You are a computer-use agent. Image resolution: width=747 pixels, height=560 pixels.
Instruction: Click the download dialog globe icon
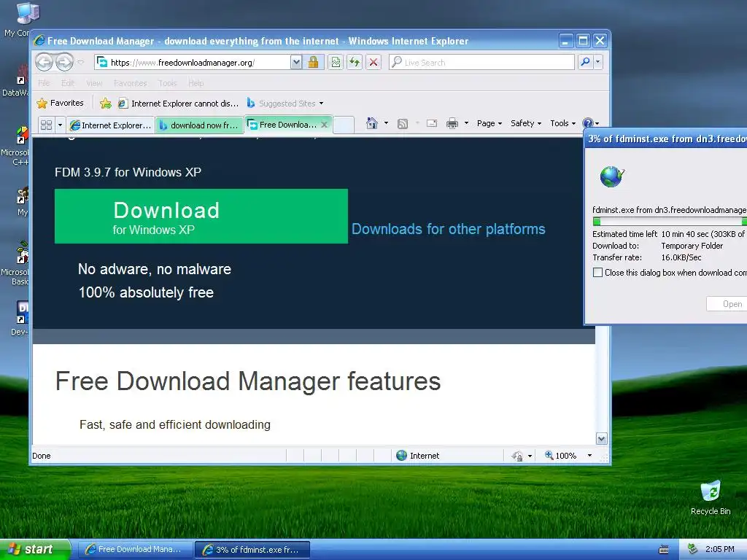612,176
